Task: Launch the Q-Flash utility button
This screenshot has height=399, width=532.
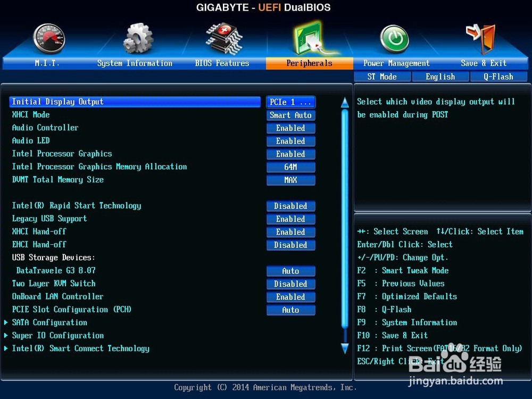Action: click(498, 77)
